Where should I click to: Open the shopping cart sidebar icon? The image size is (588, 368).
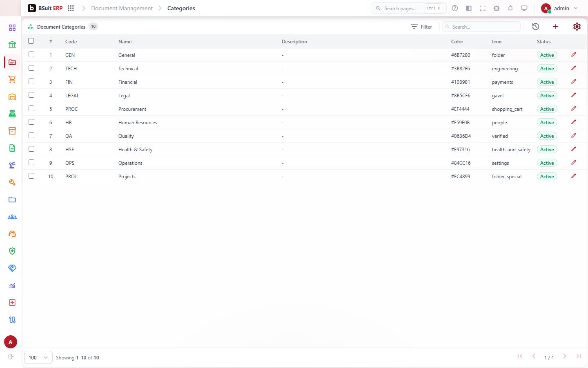click(x=12, y=79)
